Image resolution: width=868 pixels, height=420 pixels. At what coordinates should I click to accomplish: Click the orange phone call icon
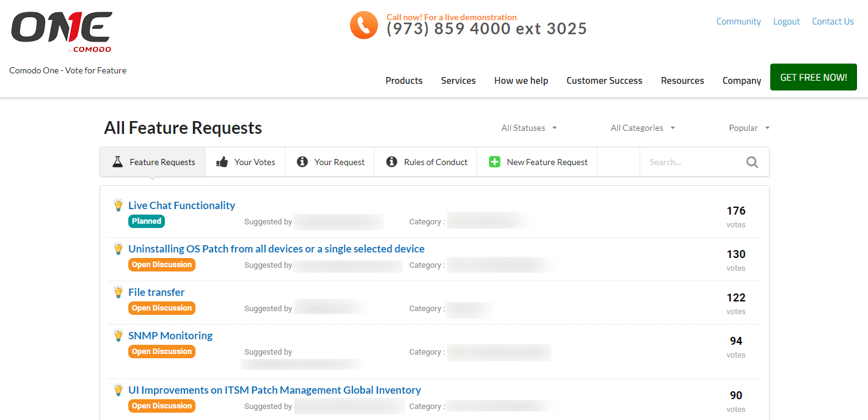(x=364, y=25)
